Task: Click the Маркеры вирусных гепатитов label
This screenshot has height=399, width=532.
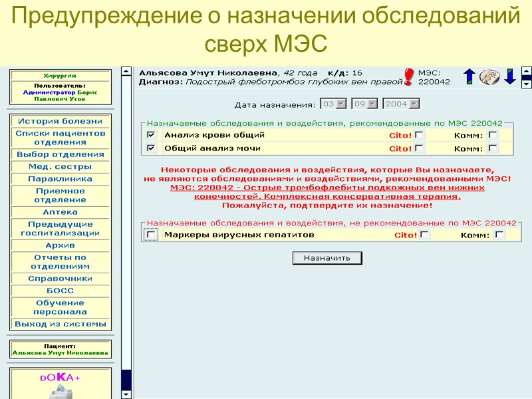Action: tap(239, 235)
